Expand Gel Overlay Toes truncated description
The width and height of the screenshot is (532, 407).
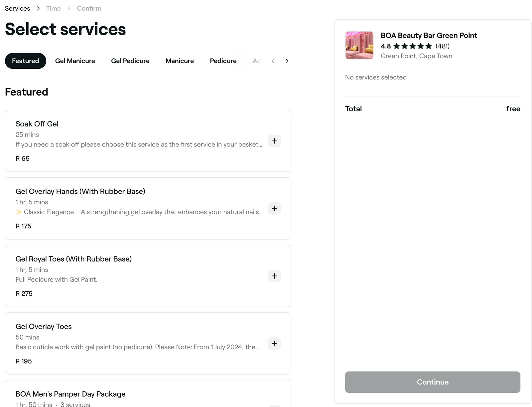tap(138, 347)
